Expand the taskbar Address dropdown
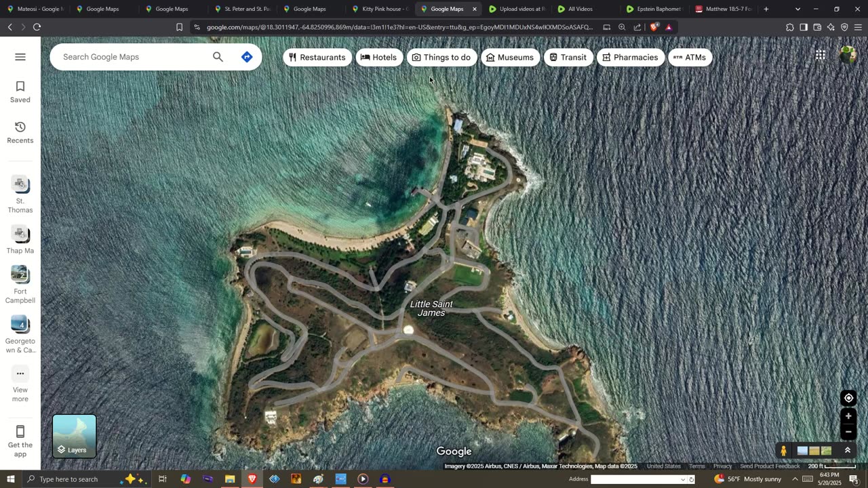Viewport: 868px width, 488px height. tap(683, 479)
